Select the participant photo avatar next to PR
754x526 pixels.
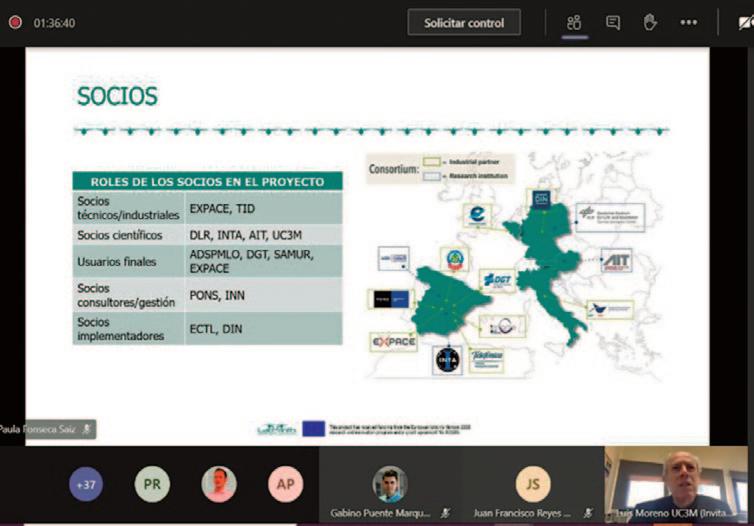coord(219,484)
